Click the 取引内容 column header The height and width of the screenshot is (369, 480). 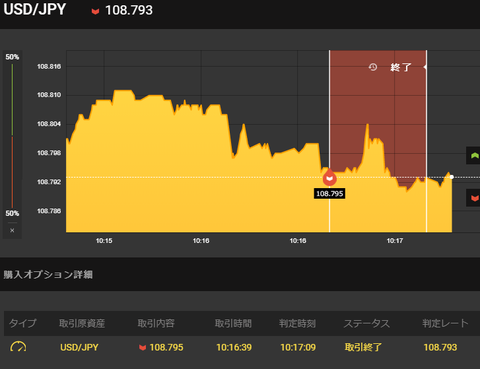(x=156, y=323)
